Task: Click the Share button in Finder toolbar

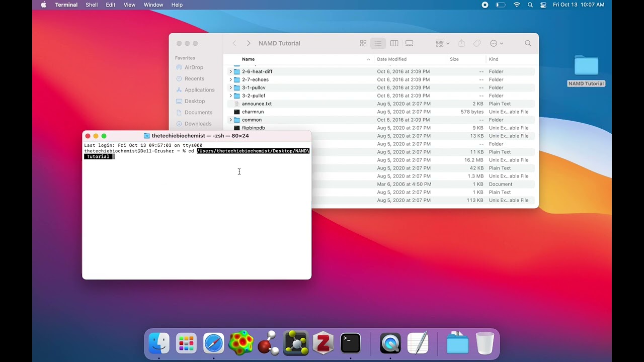Action: point(461,43)
